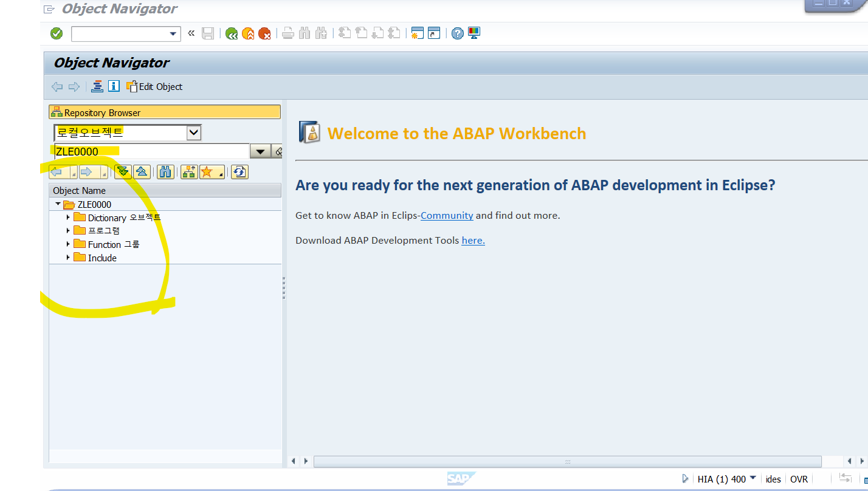Click the scroll-left arrow under welcome pane
The height and width of the screenshot is (491, 868).
click(x=294, y=461)
